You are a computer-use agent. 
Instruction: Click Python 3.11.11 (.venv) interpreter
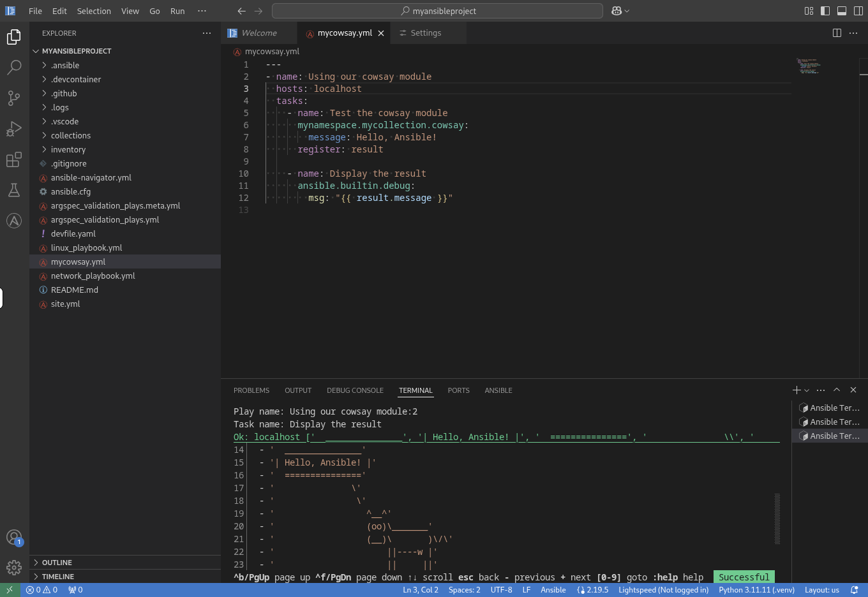coord(756,590)
